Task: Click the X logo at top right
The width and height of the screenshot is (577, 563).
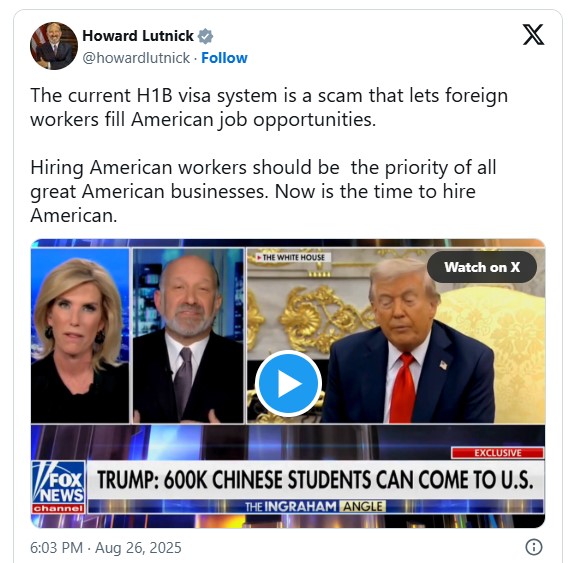Action: click(533, 35)
